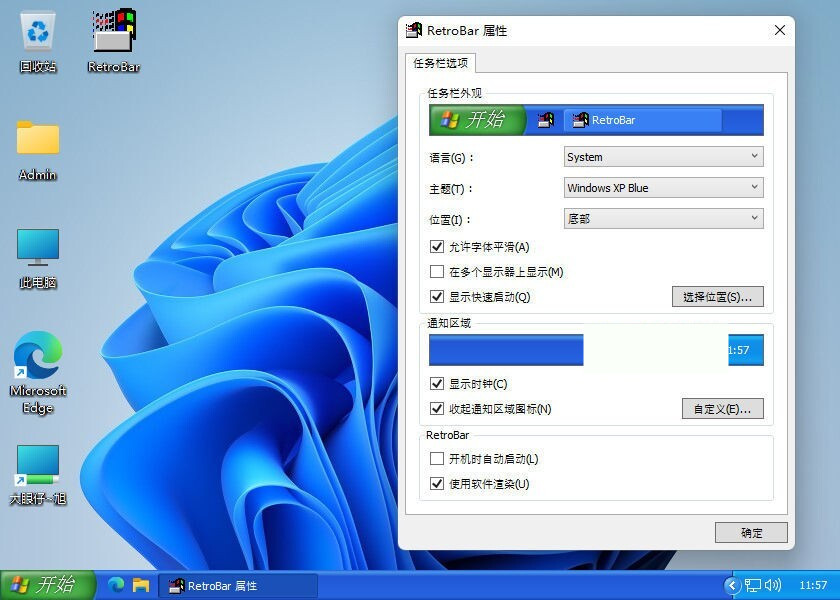
Task: Toggle 显示时钟(C) checkbox
Action: (x=437, y=384)
